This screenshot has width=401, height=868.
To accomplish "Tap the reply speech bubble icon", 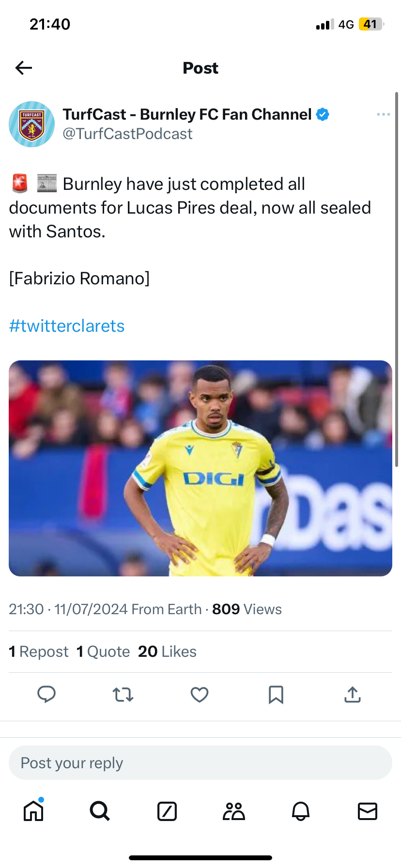I will click(46, 695).
